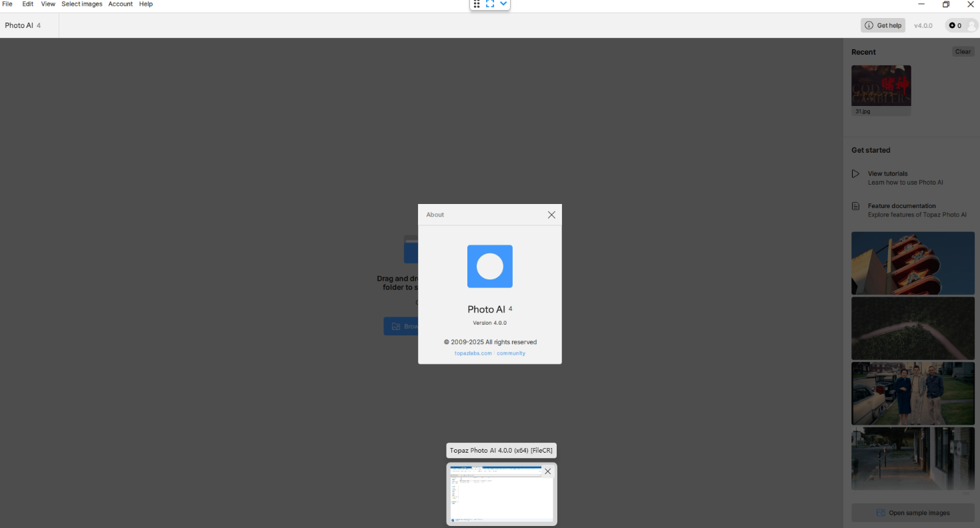980x528 pixels.
Task: Open the account avatar icon at top right
Action: (x=971, y=25)
